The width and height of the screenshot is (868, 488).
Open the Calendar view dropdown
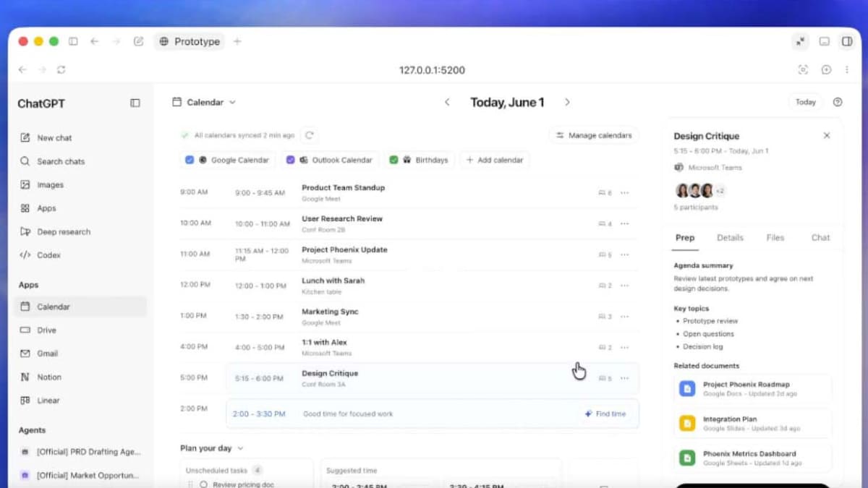(204, 103)
